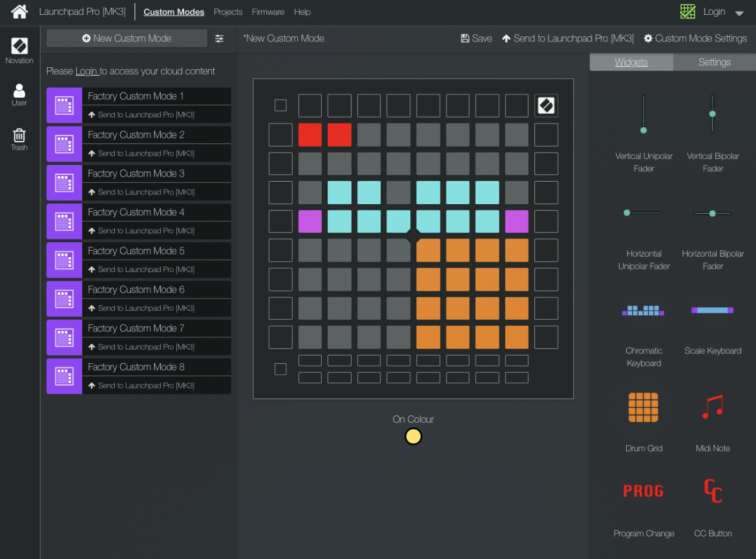
Task: Open the Projects menu
Action: pos(228,12)
